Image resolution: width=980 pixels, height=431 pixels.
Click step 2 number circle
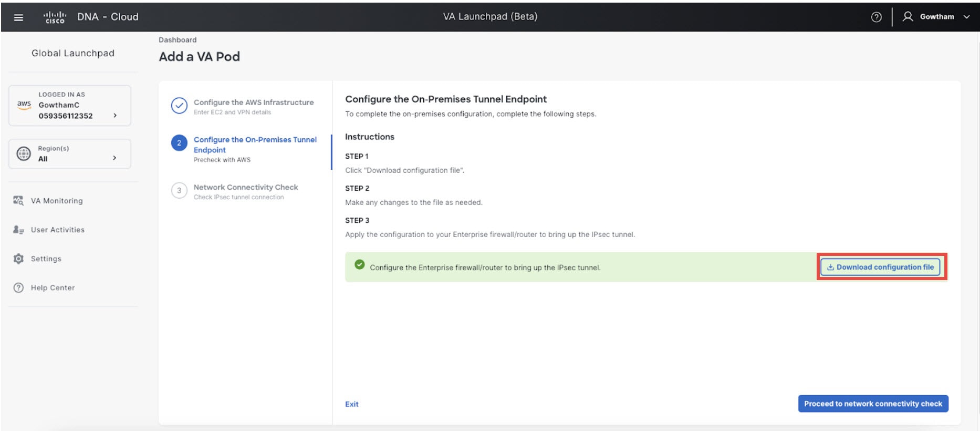(179, 143)
